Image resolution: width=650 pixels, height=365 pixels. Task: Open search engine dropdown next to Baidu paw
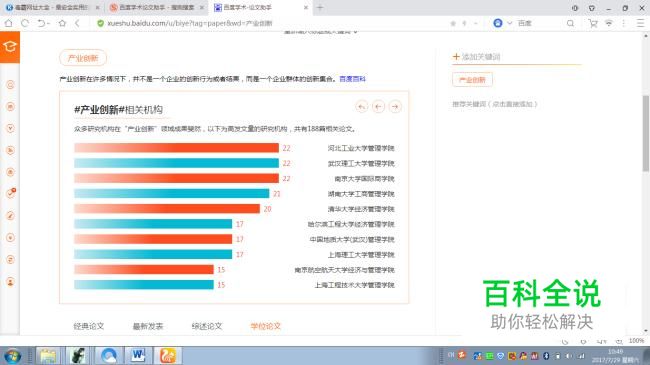[509, 23]
